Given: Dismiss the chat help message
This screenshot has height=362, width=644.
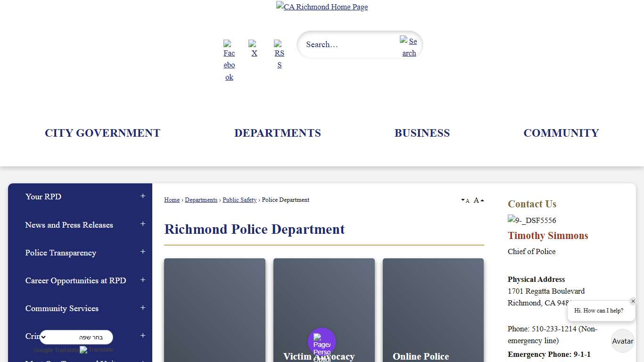Looking at the screenshot, I should [x=633, y=301].
